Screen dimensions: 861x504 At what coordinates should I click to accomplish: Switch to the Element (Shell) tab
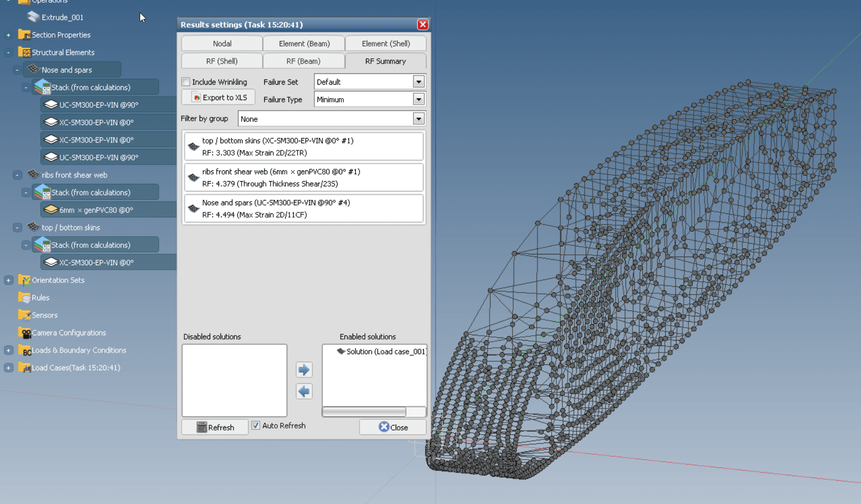(x=385, y=44)
